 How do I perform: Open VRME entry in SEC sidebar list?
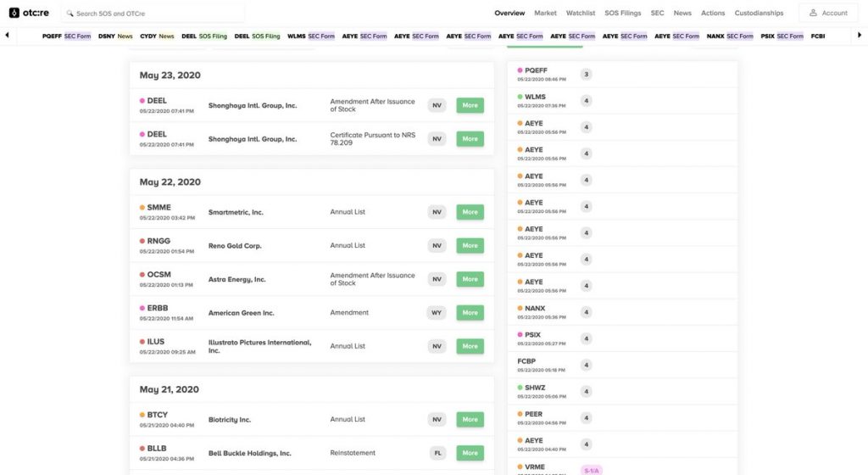coord(622,468)
